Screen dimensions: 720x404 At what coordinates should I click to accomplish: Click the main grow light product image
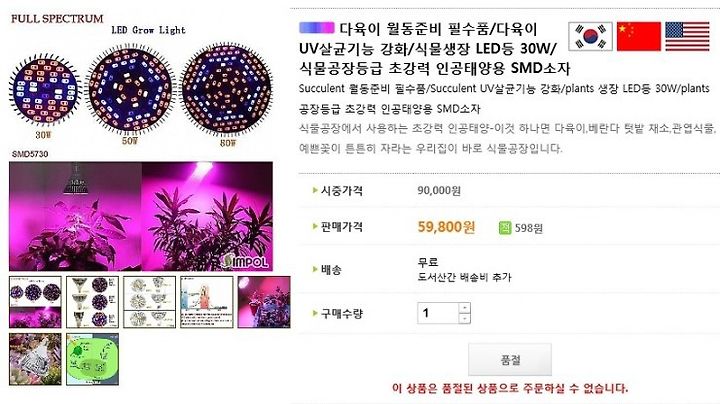[x=141, y=216]
